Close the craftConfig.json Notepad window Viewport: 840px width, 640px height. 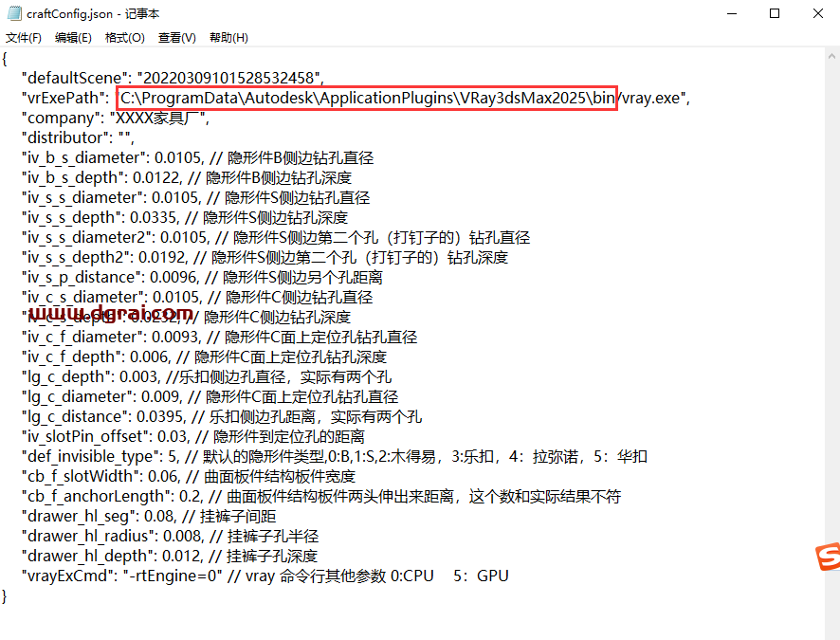point(818,13)
